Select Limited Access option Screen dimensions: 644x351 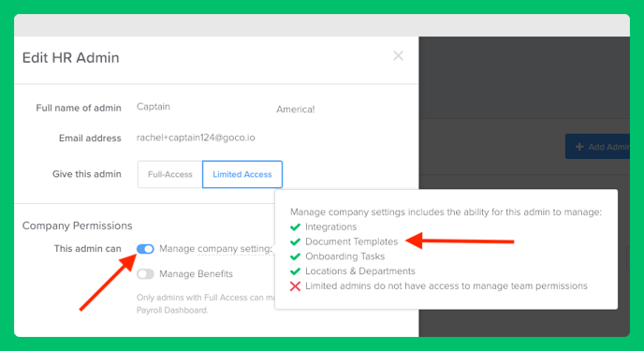coord(242,174)
